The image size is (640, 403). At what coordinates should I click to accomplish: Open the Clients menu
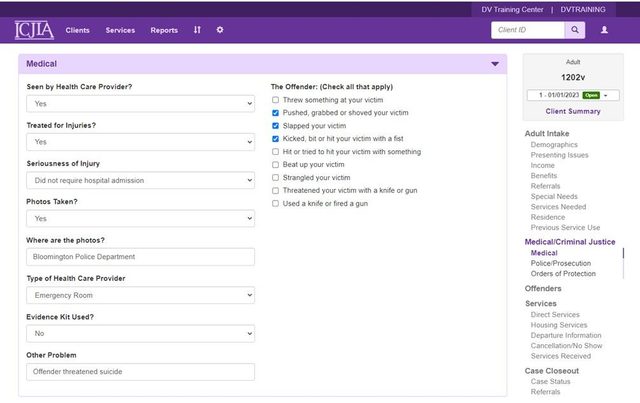pos(77,30)
